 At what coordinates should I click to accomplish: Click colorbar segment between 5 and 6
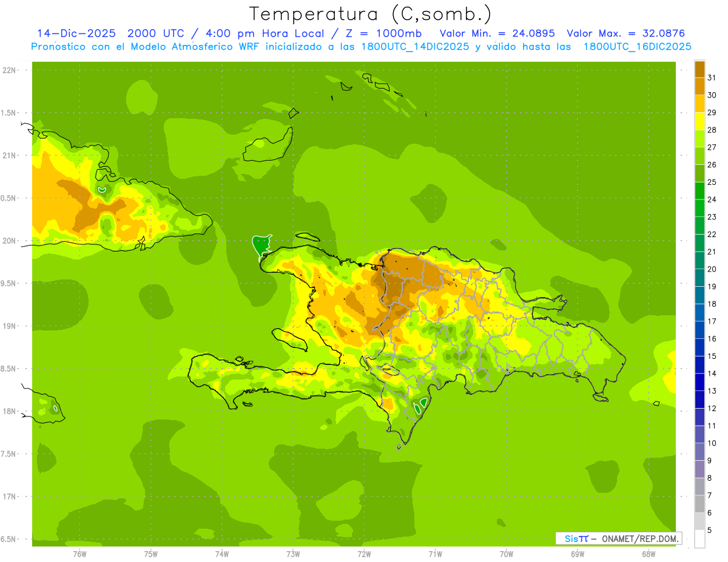coord(699,521)
